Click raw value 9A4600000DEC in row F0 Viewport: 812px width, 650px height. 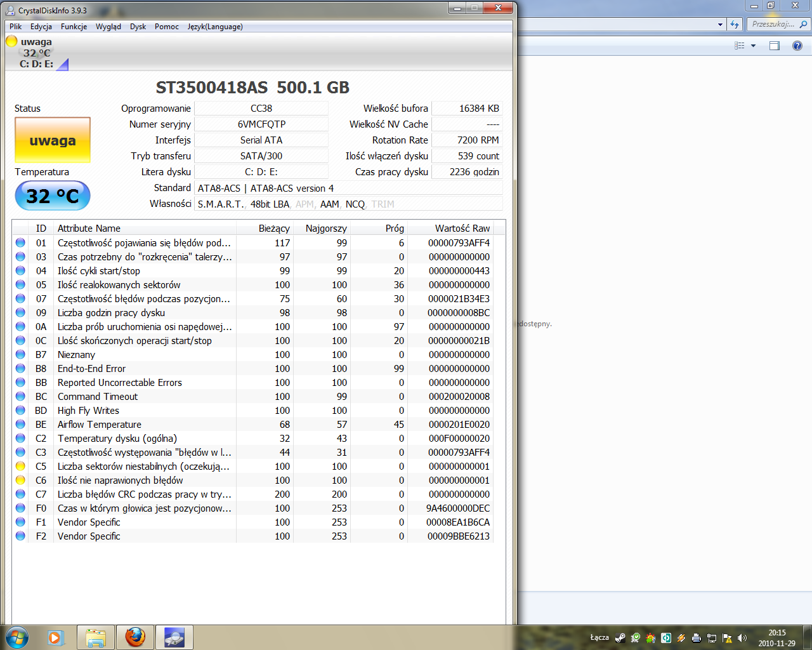point(458,508)
